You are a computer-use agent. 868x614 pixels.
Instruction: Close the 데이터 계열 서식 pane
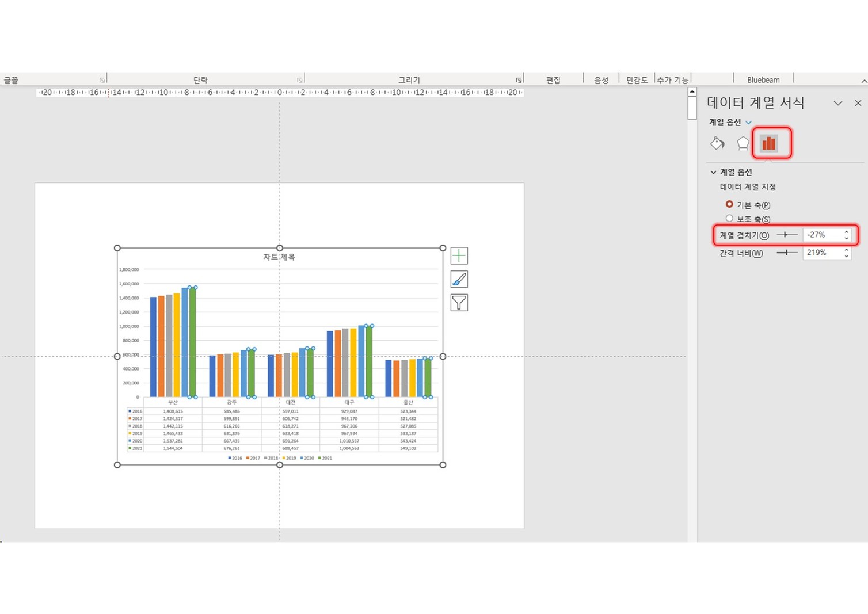pos(858,103)
